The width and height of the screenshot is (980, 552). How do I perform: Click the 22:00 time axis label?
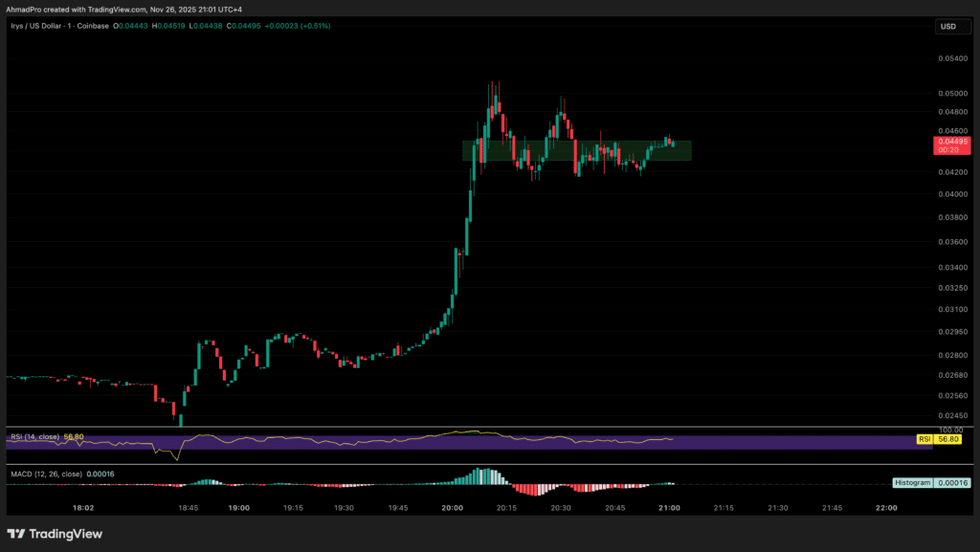point(886,508)
